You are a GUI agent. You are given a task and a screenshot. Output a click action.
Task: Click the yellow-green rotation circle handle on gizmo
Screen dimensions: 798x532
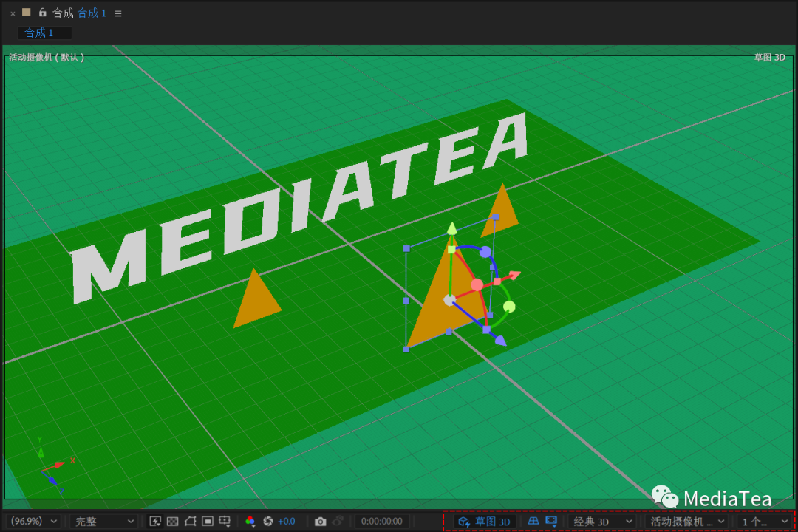click(509, 307)
